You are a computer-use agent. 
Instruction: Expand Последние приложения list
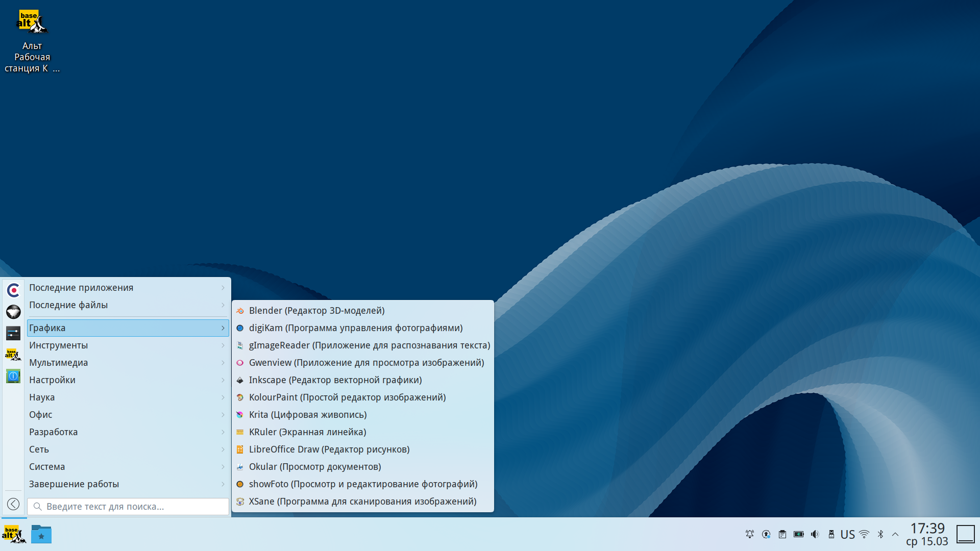coord(128,288)
